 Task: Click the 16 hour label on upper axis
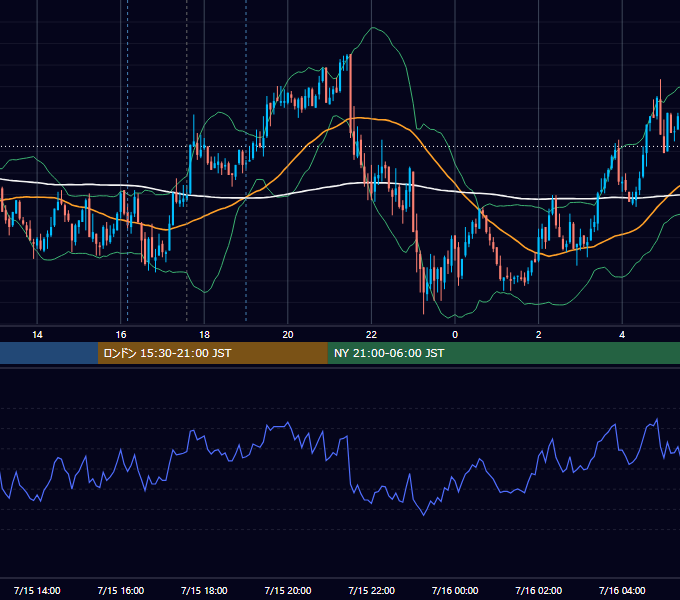point(121,335)
